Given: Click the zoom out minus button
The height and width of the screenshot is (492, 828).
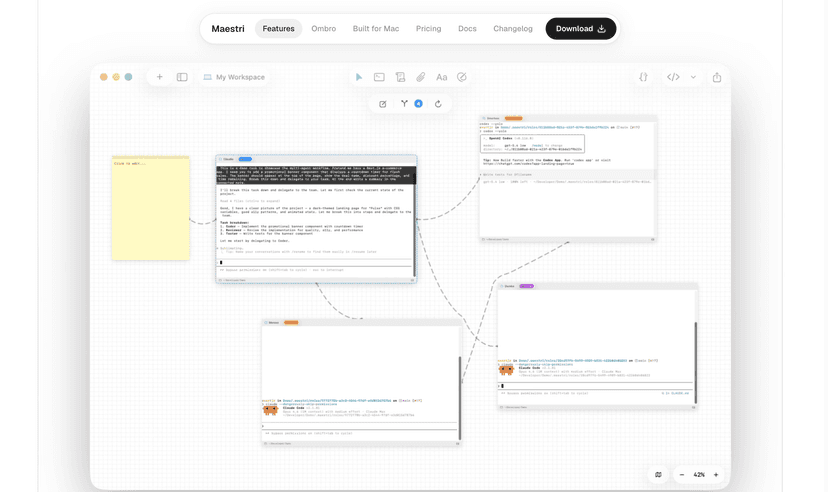Looking at the screenshot, I should point(682,475).
